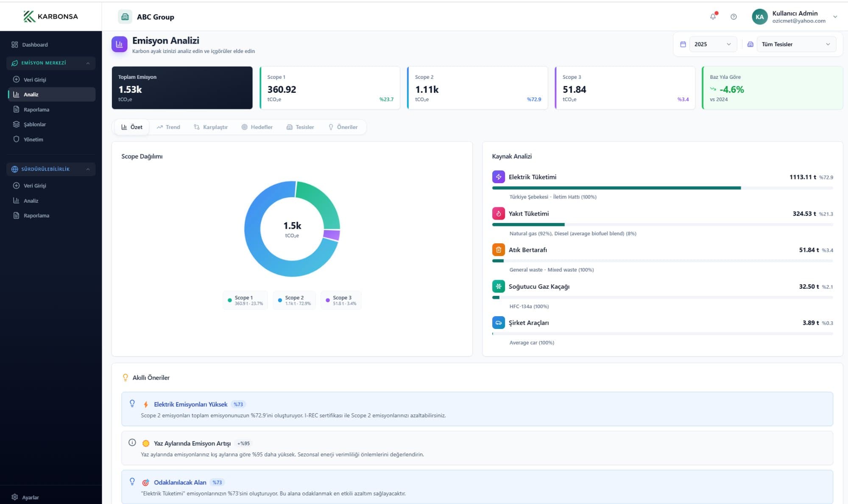Toggle Scope 3 legend item in chart
Screen dimensions: 848x504
(341, 300)
